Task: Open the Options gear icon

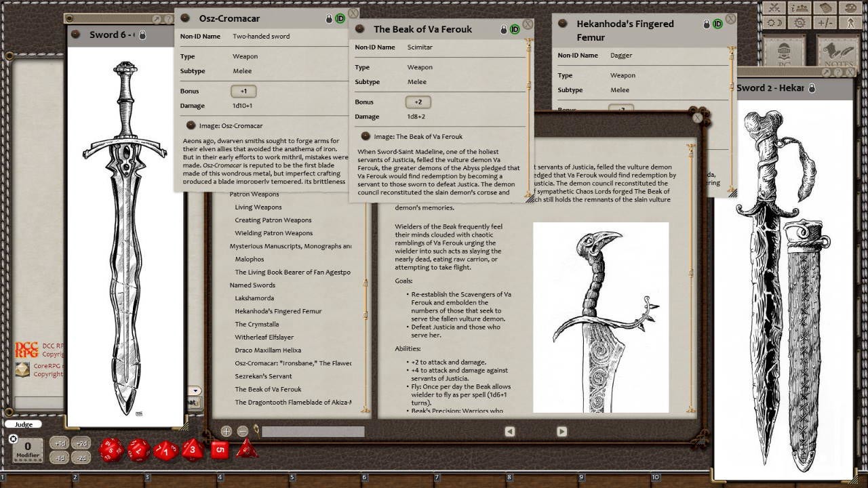Action: (799, 23)
